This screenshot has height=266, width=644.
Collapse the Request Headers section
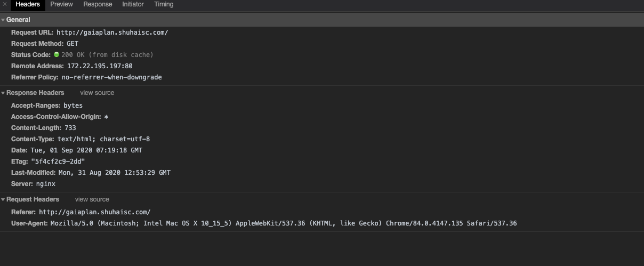[x=3, y=199]
